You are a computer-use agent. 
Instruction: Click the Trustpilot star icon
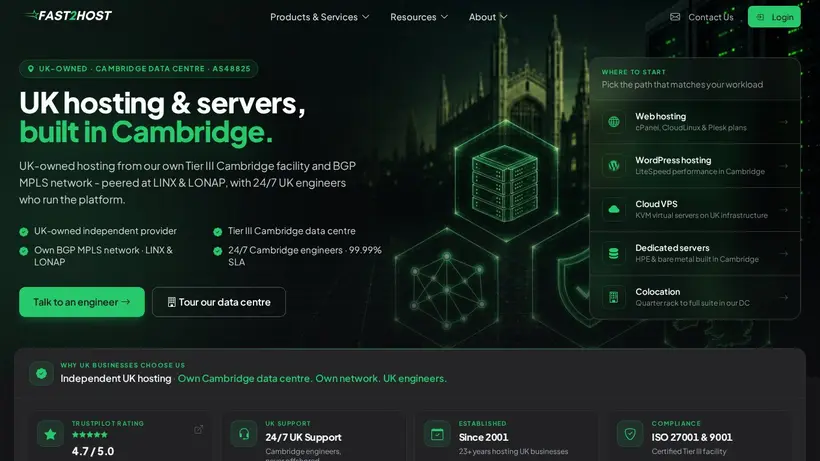pyautogui.click(x=51, y=434)
